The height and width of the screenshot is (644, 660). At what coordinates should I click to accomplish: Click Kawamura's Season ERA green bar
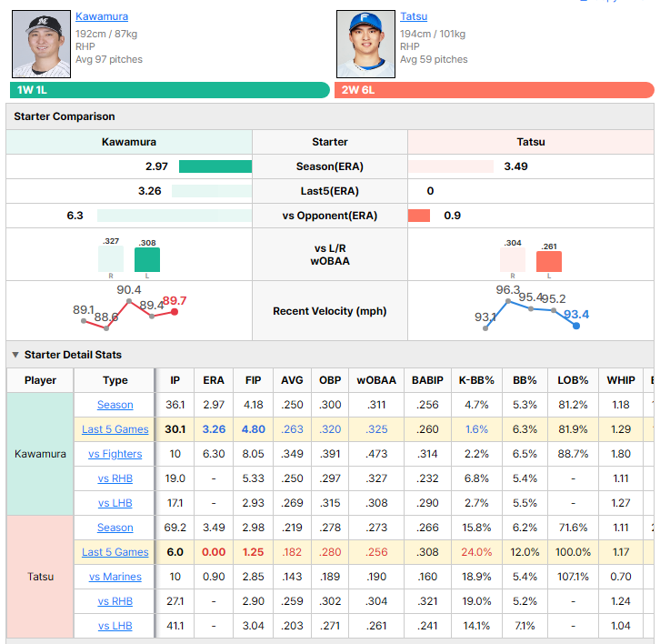pos(215,166)
